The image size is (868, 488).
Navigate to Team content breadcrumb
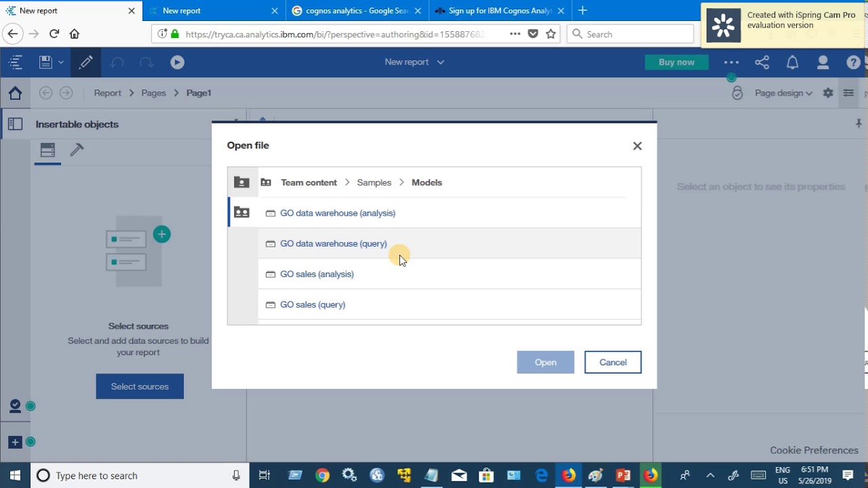pos(309,182)
